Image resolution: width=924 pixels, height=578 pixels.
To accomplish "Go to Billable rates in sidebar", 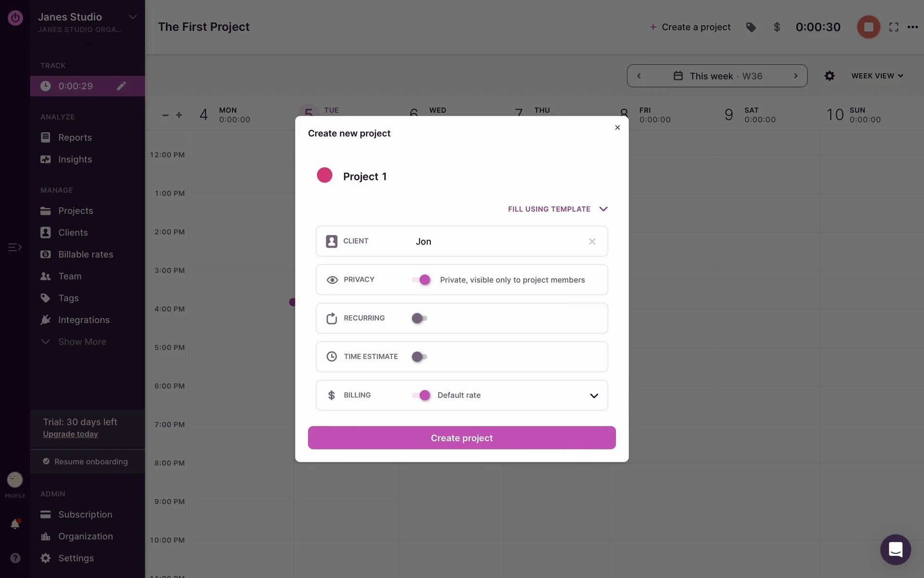I will [x=85, y=254].
